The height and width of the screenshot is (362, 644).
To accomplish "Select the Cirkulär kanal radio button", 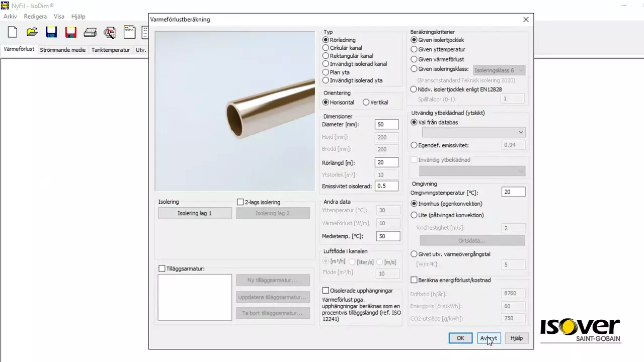I will tap(326, 48).
